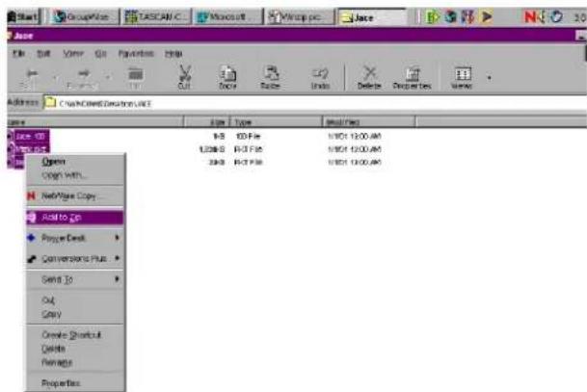This screenshot has height=392, width=587.
Task: Select the first file with type 100 File
Action: (x=29, y=136)
